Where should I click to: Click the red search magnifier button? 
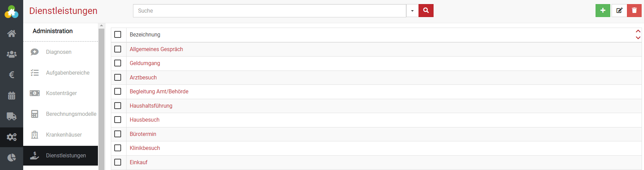426,11
